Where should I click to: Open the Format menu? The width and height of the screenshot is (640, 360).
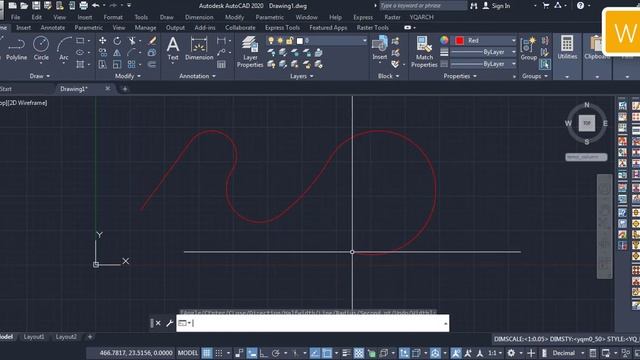[113, 17]
